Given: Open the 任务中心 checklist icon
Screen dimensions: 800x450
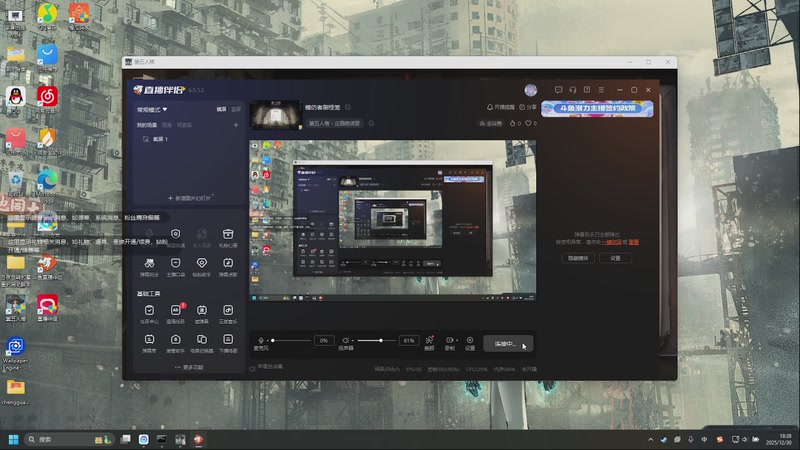Looking at the screenshot, I should 149,310.
